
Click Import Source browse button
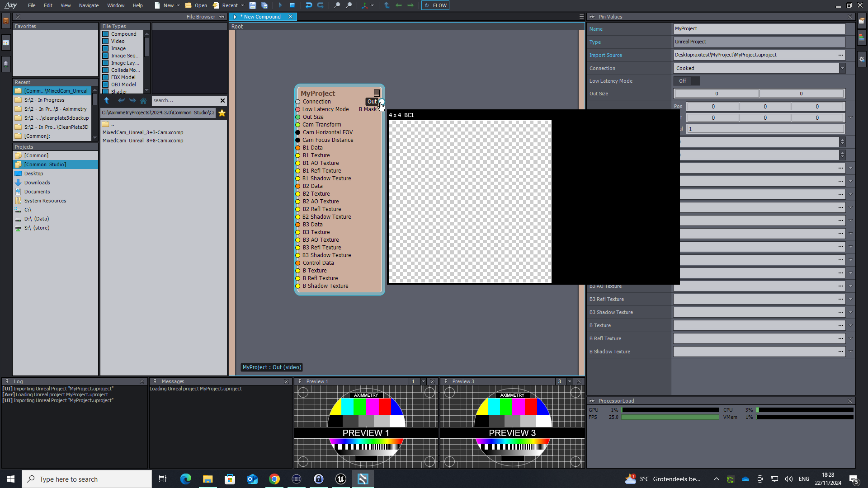coord(840,54)
